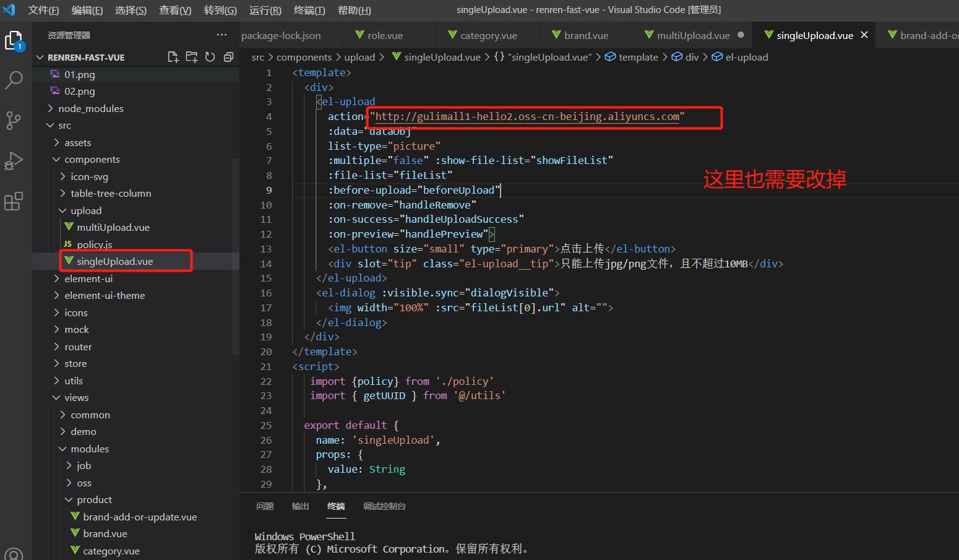Screen dimensions: 959x560
Task: Open the 运行(R) menu
Action: pyautogui.click(x=265, y=10)
